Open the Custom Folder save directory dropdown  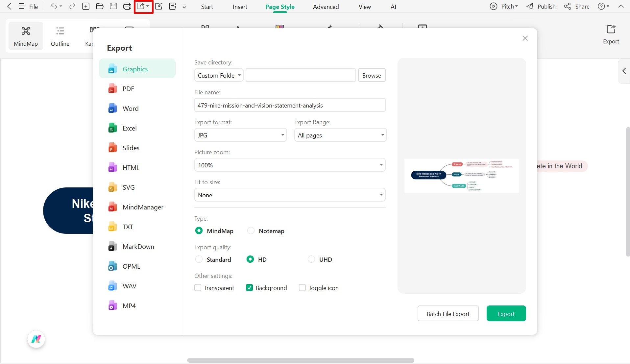pos(219,75)
